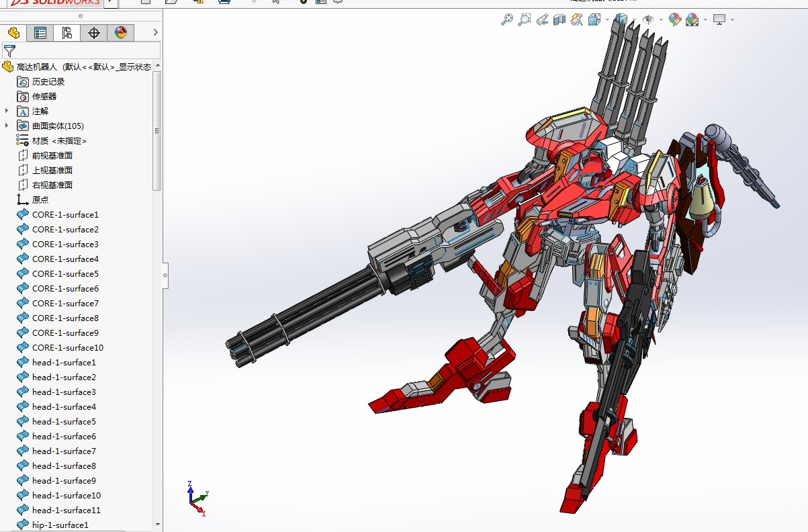This screenshot has width=808, height=532.
Task: Click the Zoom to Fit icon
Action: tap(507, 20)
